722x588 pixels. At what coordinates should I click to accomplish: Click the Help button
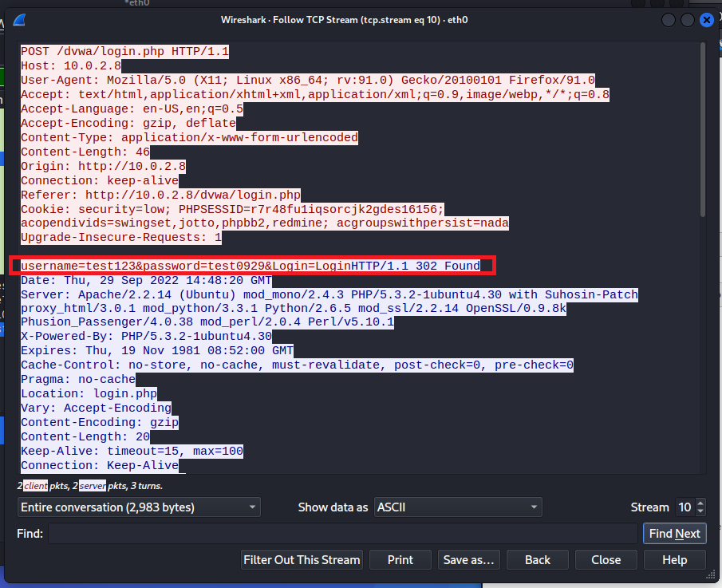(675, 560)
